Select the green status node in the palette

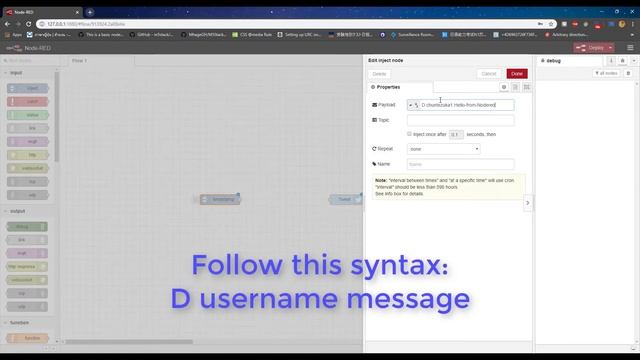tap(28, 115)
